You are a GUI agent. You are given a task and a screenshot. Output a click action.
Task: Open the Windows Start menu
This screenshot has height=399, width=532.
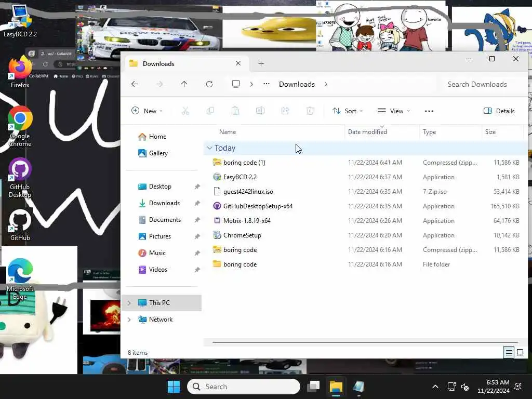[174, 387]
